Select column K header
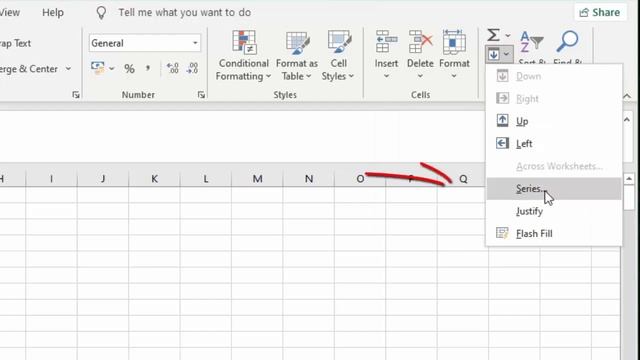 [x=154, y=179]
